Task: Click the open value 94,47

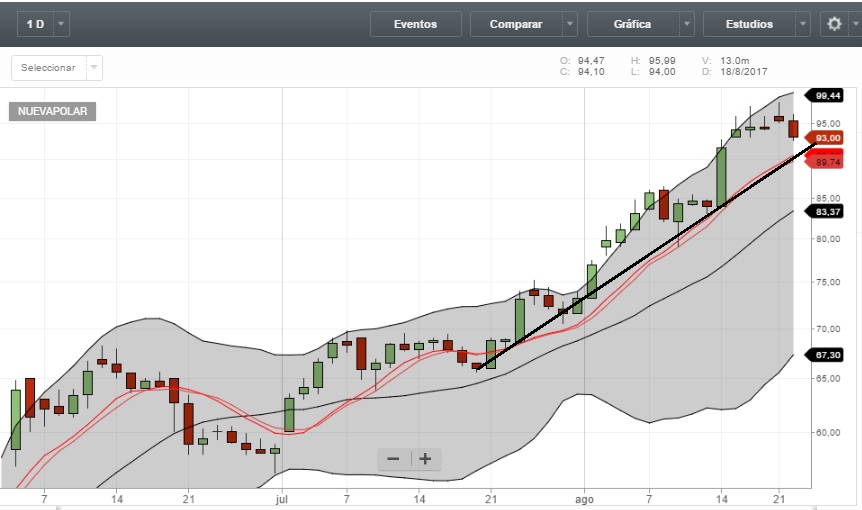Action: (591, 60)
